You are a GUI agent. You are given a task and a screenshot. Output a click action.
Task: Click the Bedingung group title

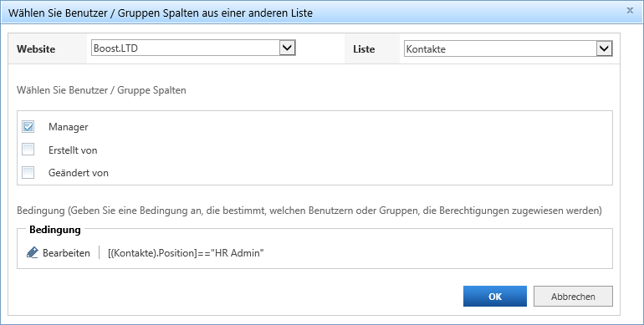pos(55,230)
